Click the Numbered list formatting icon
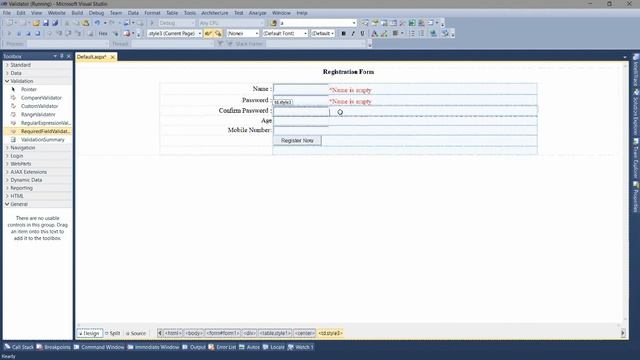Image resolution: width=640 pixels, height=360 pixels. click(x=421, y=33)
